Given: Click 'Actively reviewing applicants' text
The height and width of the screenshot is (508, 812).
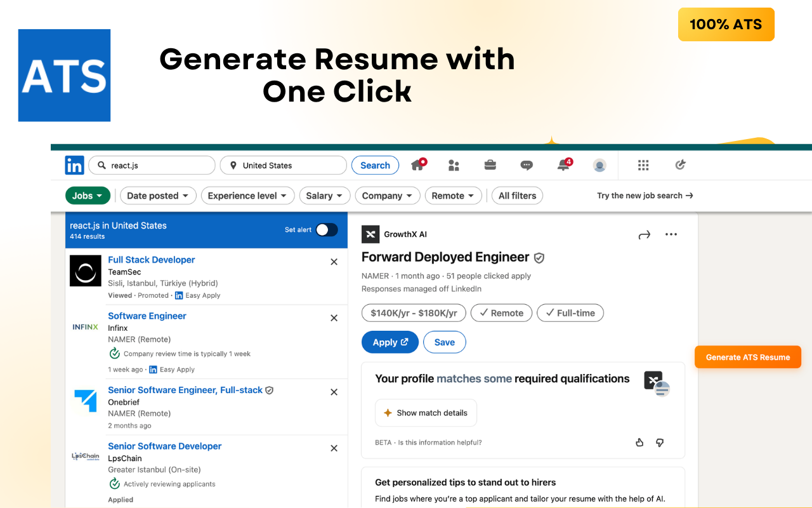Looking at the screenshot, I should (169, 484).
